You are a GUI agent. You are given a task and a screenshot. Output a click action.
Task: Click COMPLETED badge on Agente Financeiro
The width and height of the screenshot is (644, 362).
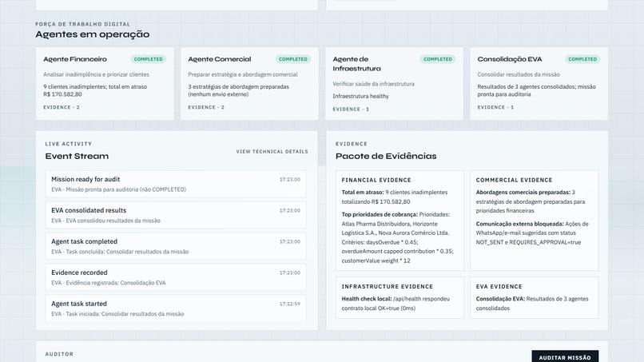[149, 59]
